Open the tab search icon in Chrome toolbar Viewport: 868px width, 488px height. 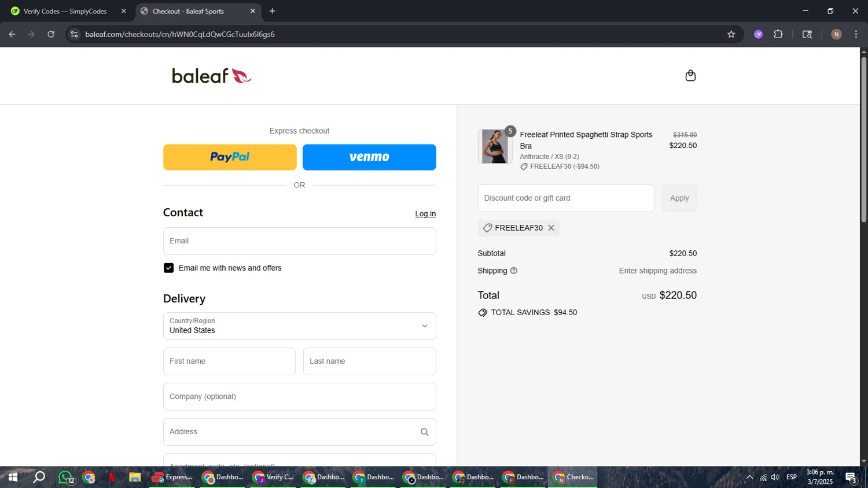pos(807,34)
